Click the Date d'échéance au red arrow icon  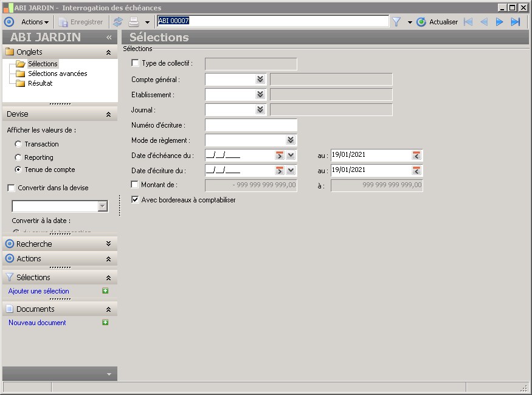(416, 156)
